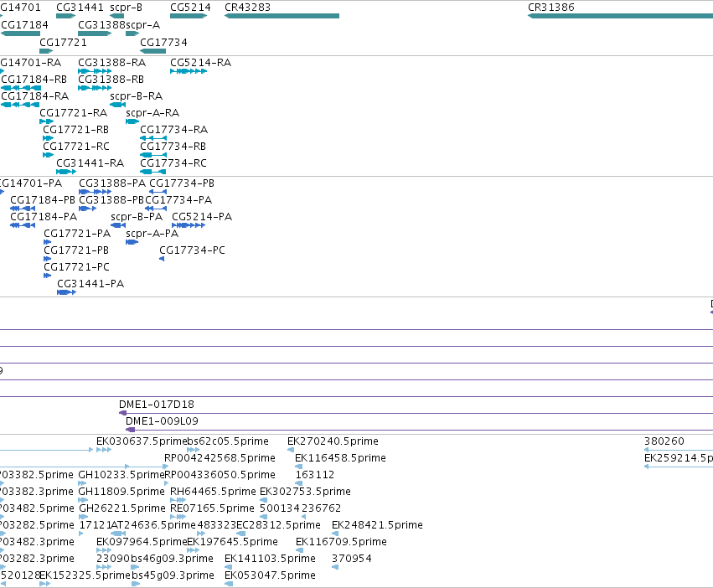Click protein scpr-B-PA label

137,217
